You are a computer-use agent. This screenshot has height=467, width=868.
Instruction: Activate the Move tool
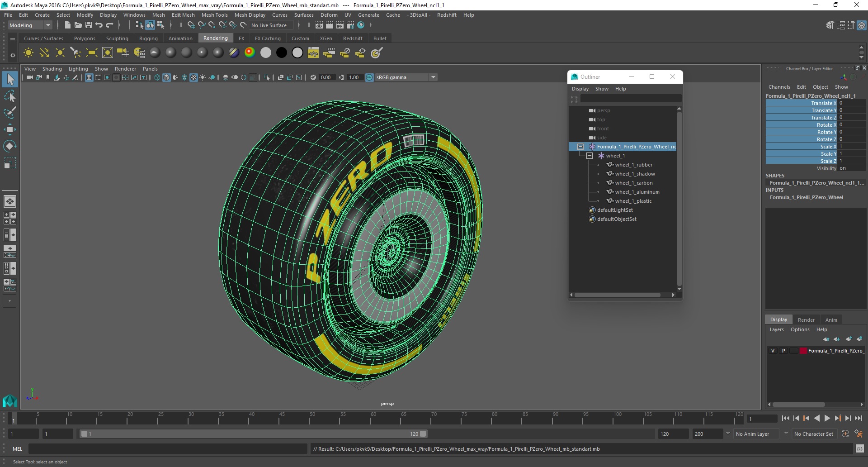[x=10, y=129]
